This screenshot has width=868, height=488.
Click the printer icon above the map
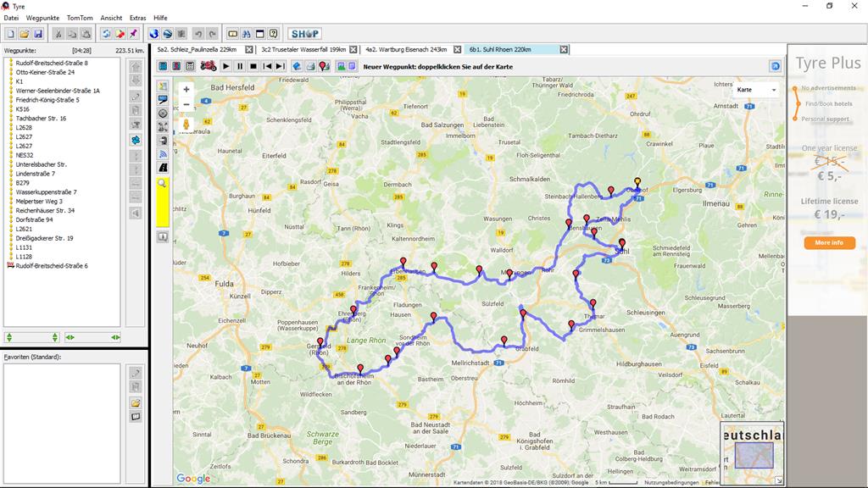pyautogui.click(x=310, y=66)
